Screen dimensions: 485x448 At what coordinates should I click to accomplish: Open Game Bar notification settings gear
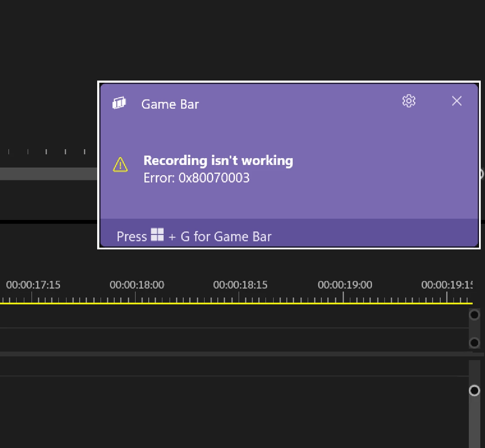409,101
